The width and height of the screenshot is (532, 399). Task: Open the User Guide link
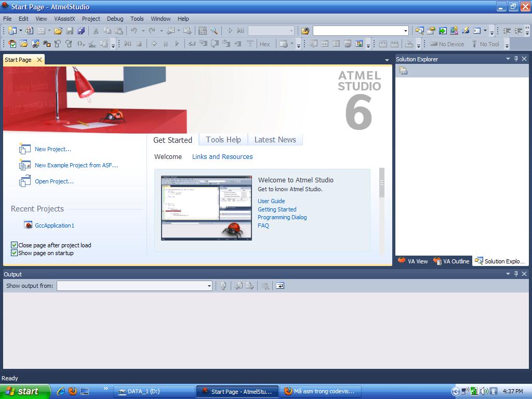pos(271,201)
